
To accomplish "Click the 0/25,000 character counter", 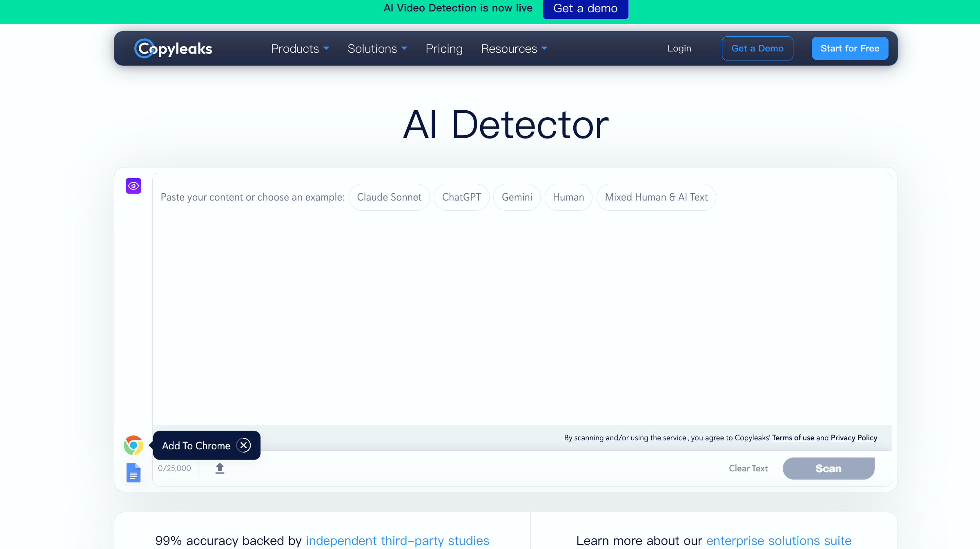I will pos(174,468).
